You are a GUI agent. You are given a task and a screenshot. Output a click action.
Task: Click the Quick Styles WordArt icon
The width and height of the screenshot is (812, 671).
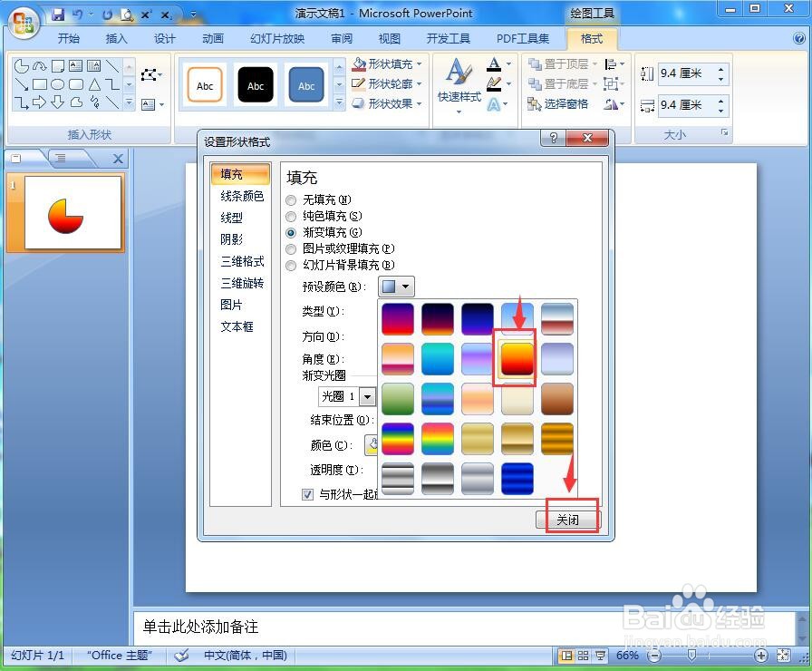pos(459,72)
